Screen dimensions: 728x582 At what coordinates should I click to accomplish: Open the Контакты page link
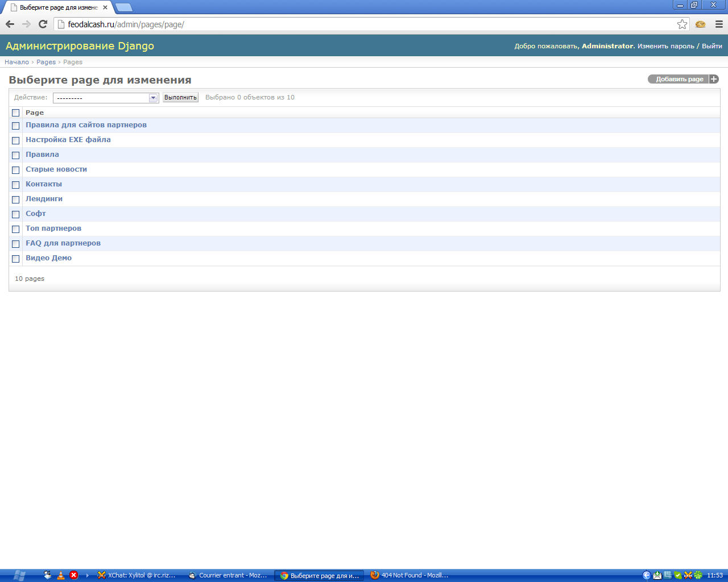(x=44, y=184)
